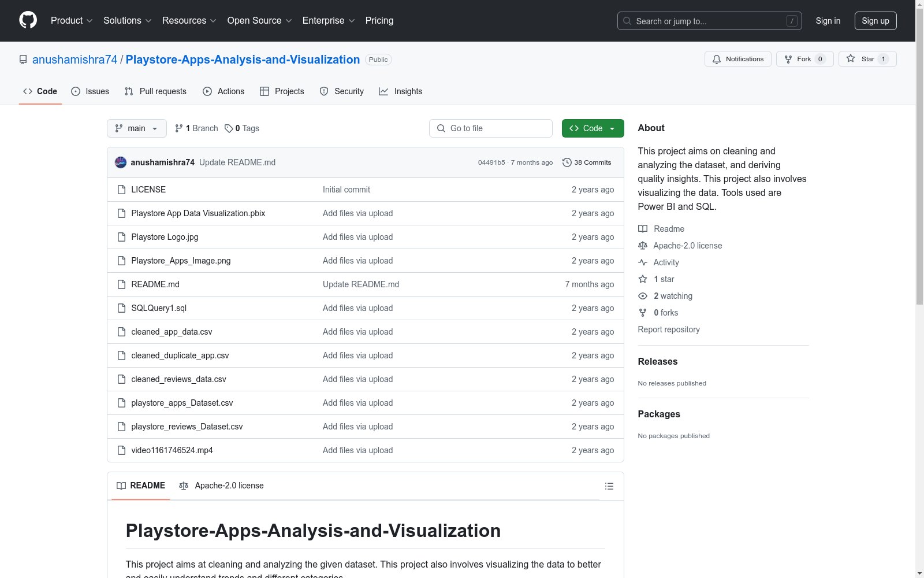The image size is (924, 578).
Task: Click the Releases heading link
Action: tap(658, 362)
